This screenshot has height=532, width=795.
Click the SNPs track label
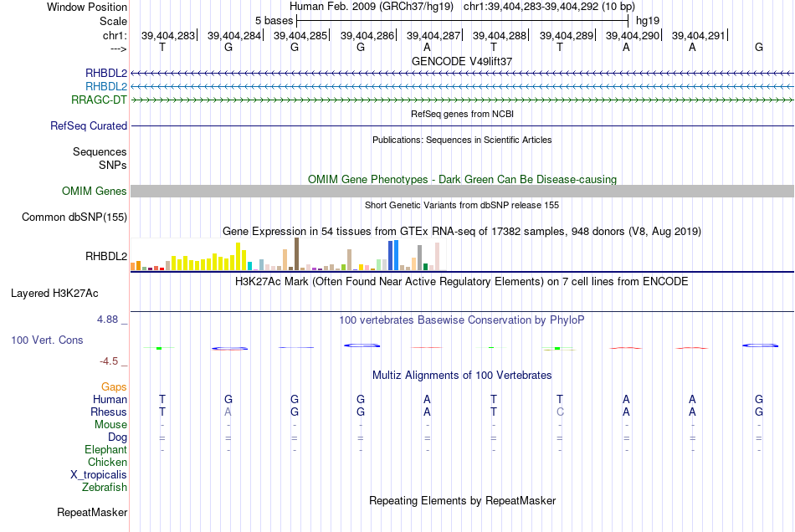(x=113, y=165)
